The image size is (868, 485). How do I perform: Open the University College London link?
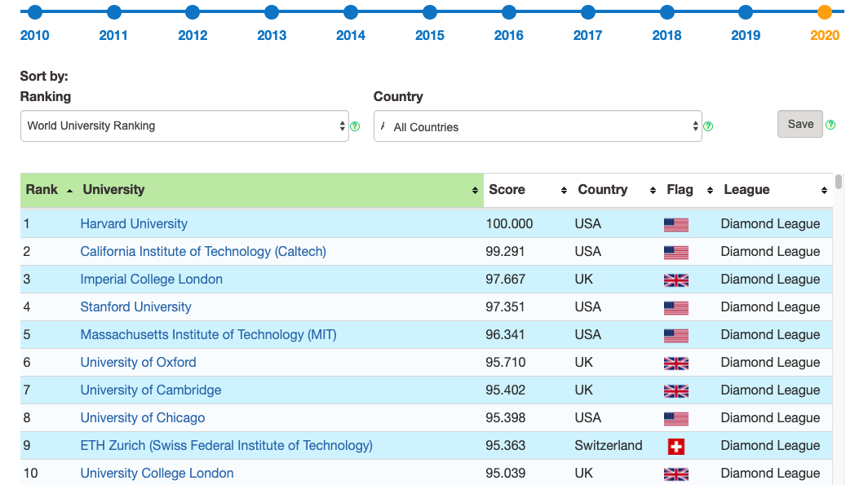click(157, 473)
